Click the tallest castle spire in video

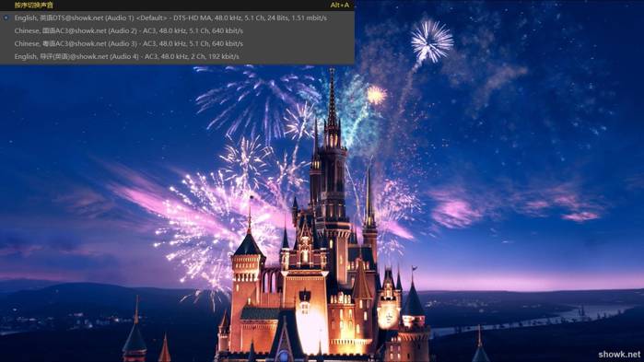[x=332, y=107]
